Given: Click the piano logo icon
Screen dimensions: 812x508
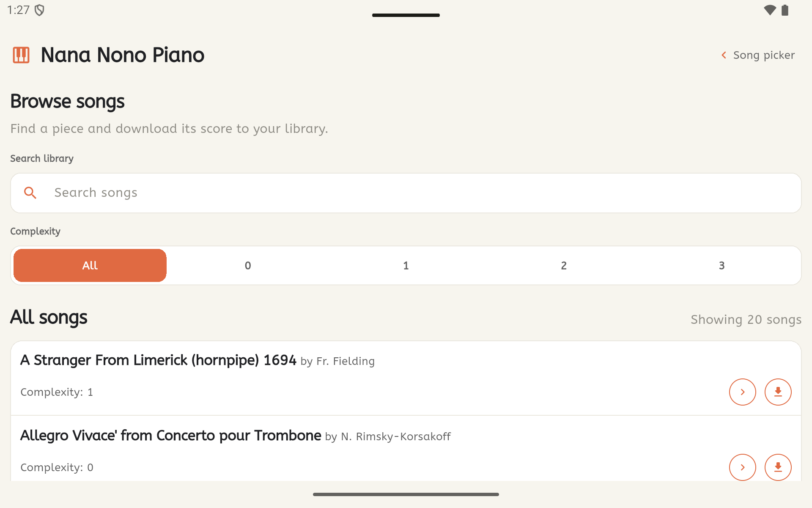Looking at the screenshot, I should [21, 55].
